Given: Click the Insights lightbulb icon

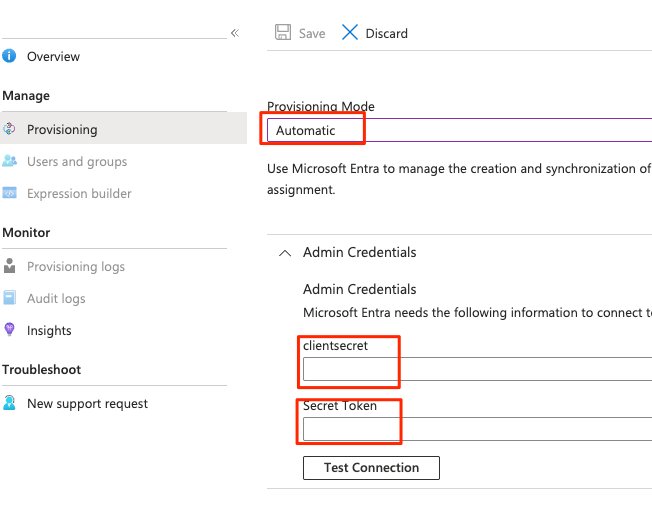Looking at the screenshot, I should coord(9,330).
